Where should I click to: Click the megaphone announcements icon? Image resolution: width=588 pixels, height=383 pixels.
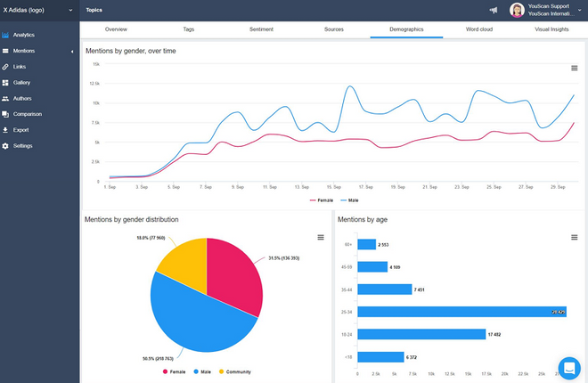pos(494,10)
